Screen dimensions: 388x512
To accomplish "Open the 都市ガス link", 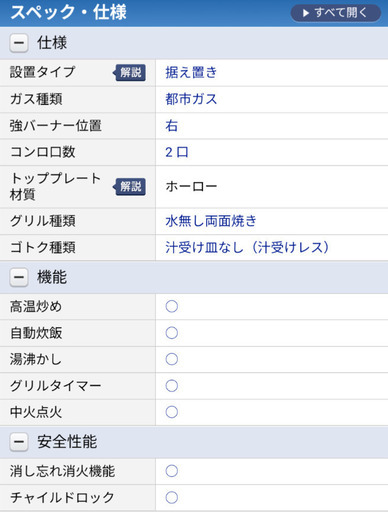I will pyautogui.click(x=191, y=99).
